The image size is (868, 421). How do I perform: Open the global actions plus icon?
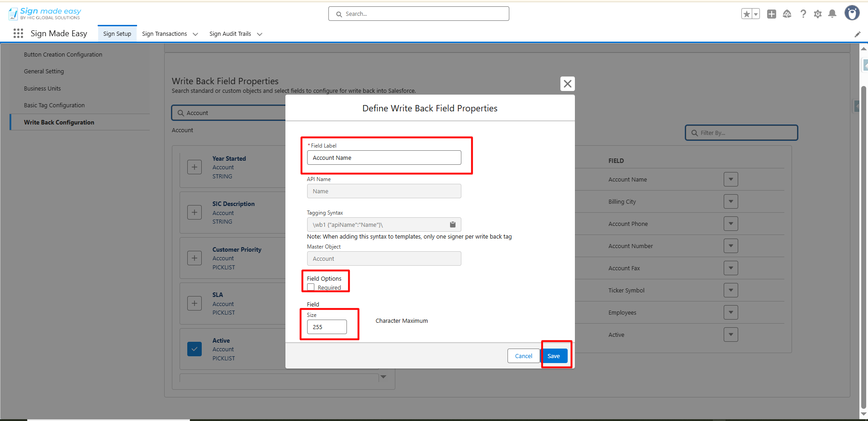click(x=772, y=14)
